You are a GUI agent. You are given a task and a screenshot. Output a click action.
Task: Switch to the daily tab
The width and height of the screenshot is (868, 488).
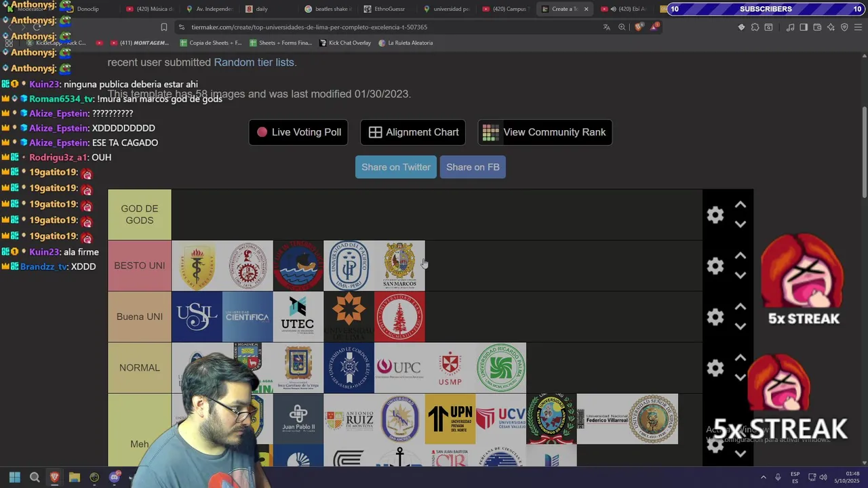(x=267, y=9)
